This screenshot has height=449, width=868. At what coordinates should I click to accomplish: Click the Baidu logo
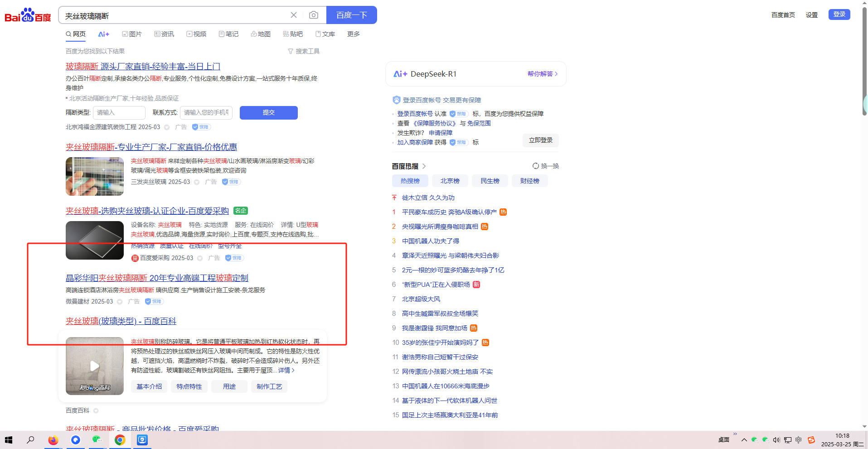[x=28, y=15]
